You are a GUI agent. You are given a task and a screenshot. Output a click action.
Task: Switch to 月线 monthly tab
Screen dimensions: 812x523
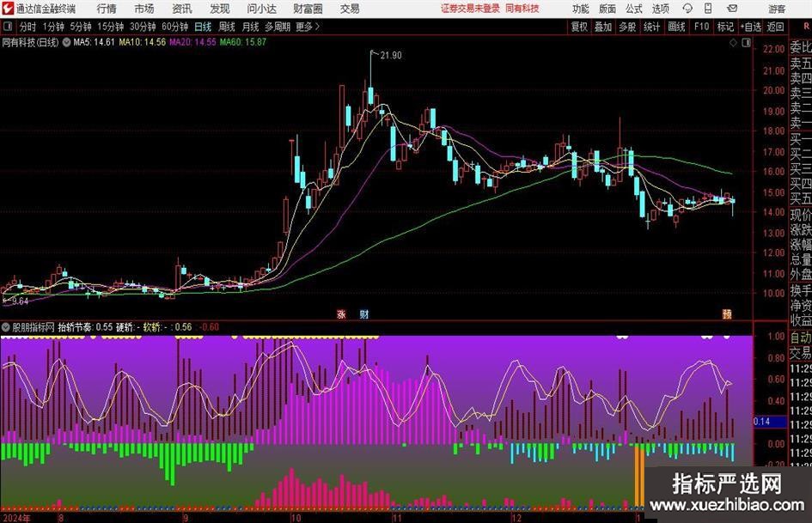(x=250, y=27)
